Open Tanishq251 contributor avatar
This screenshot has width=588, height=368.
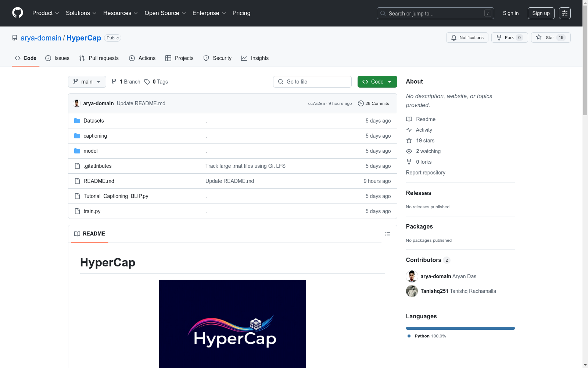click(412, 291)
